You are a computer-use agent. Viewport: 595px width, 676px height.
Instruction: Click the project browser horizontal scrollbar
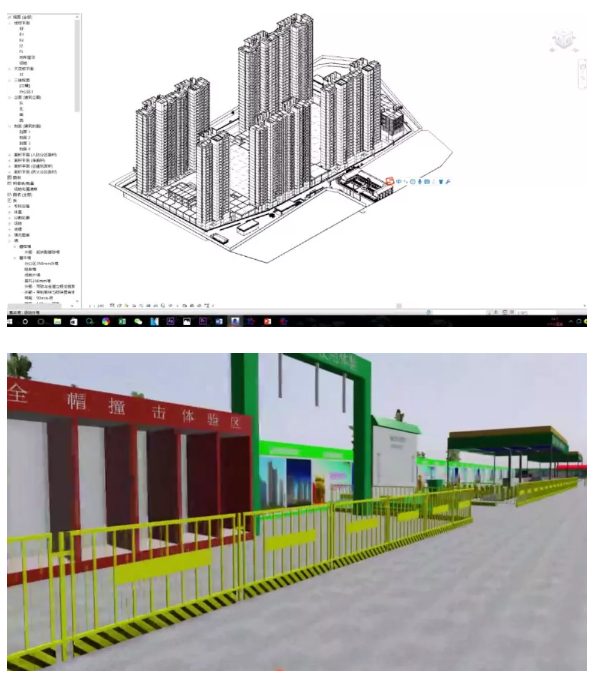pos(36,306)
